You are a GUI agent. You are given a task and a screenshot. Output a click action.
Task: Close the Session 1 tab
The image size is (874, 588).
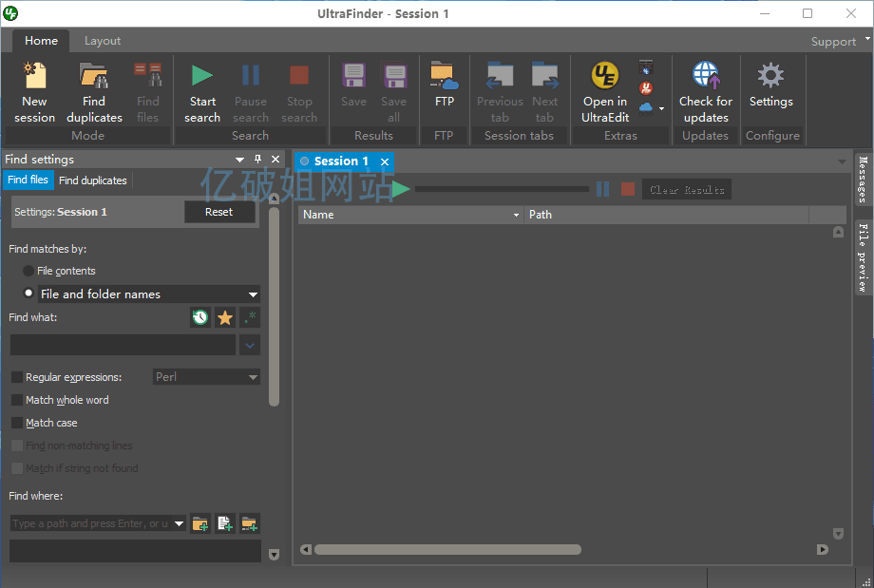pos(385,161)
